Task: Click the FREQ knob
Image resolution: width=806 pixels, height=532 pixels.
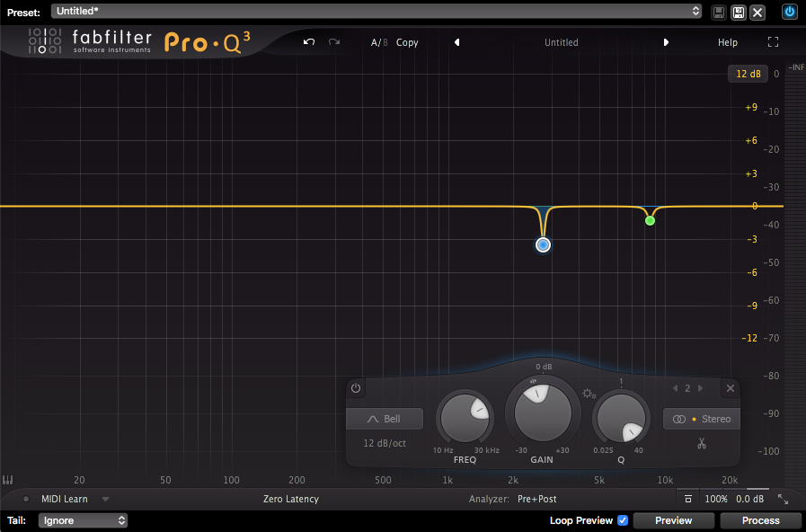Action: click(465, 418)
